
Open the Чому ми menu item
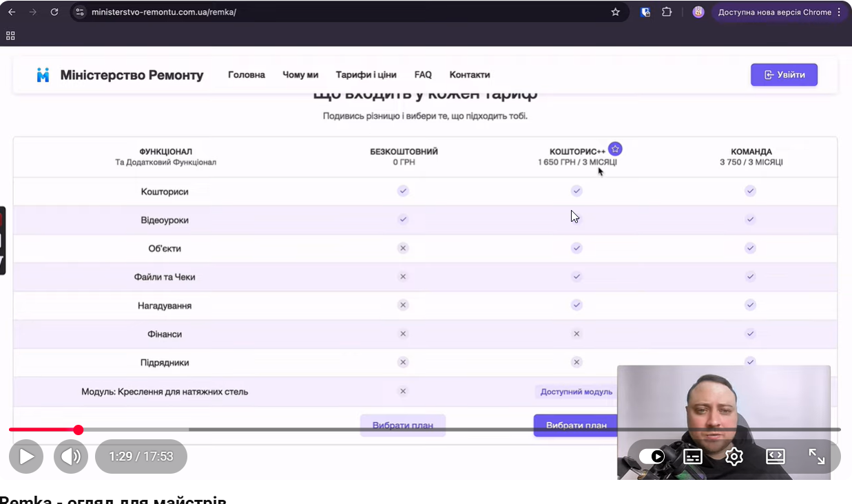pos(300,75)
